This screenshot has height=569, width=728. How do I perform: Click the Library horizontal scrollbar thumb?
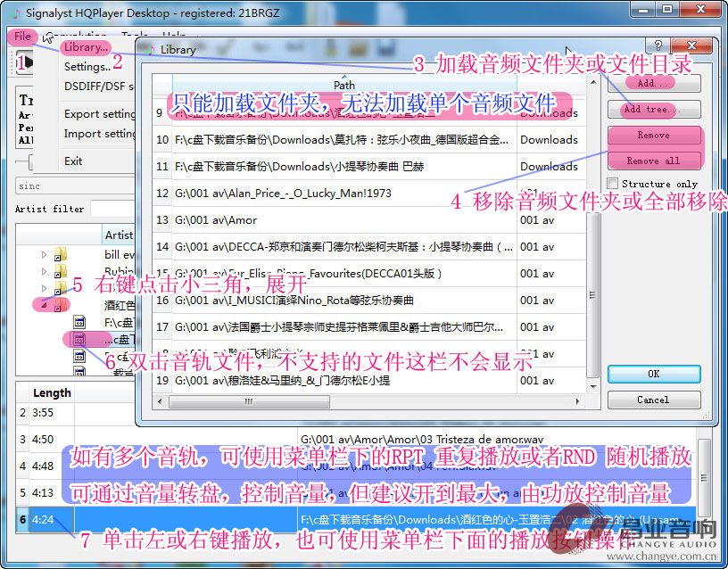tap(249, 401)
